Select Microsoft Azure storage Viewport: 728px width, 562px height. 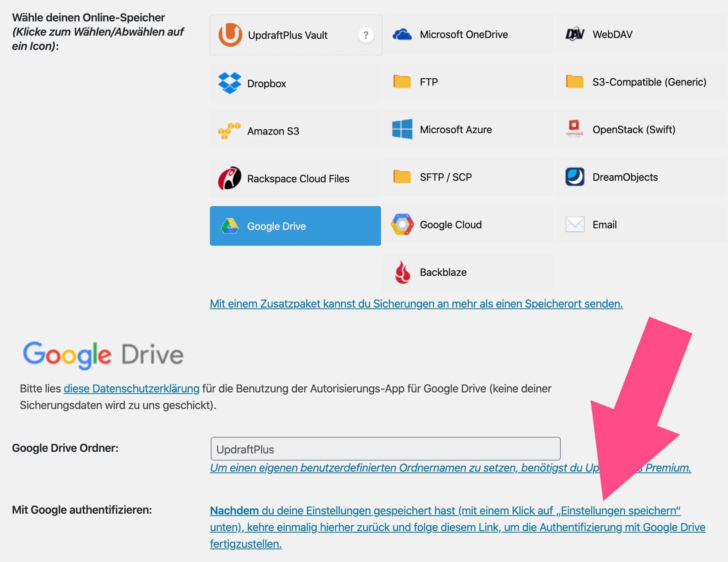point(455,129)
